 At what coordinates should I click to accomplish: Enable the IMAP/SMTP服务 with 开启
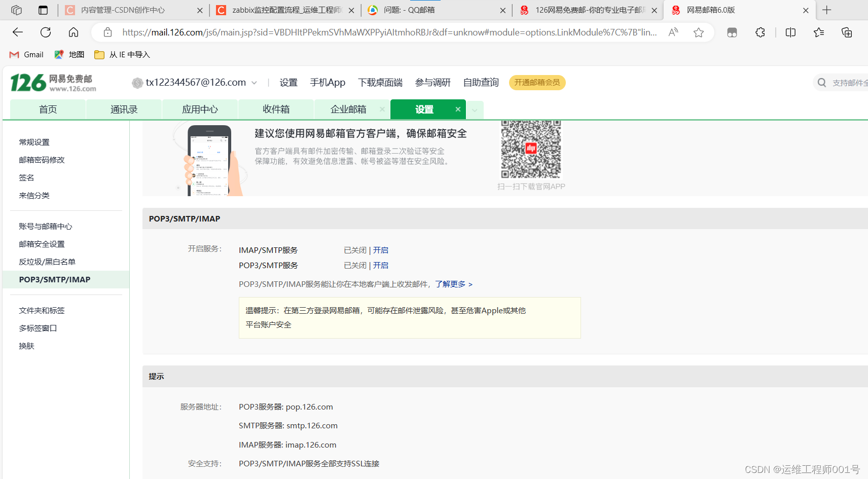coord(381,250)
